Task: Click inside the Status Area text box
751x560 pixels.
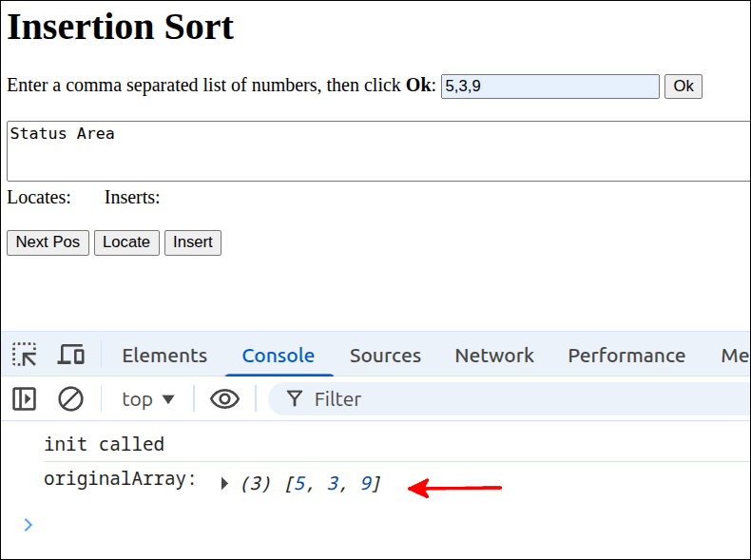Action: point(378,151)
